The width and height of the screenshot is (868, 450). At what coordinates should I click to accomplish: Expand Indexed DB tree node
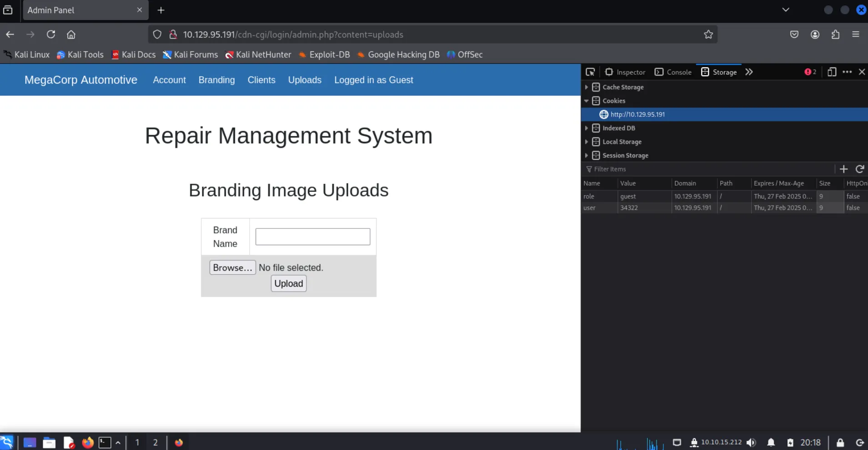tap(587, 128)
